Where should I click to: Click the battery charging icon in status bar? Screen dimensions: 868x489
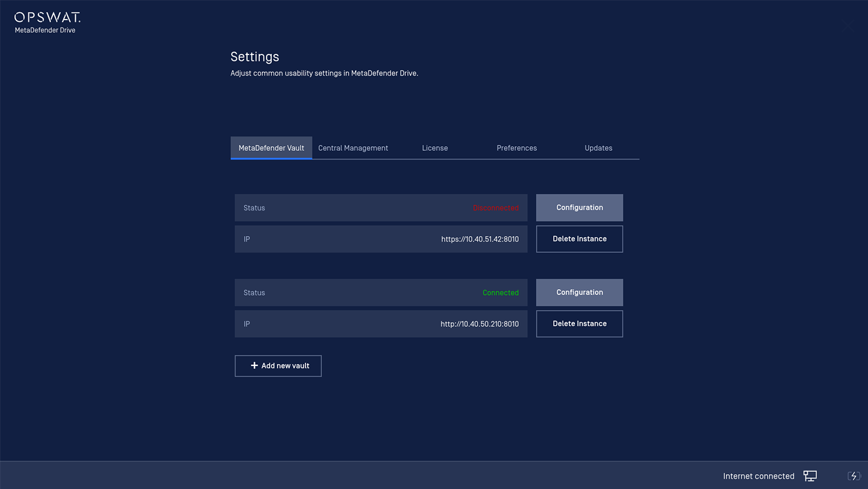pyautogui.click(x=854, y=476)
